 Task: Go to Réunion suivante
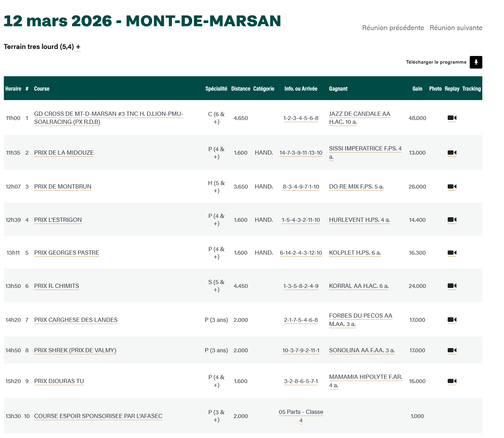click(x=456, y=28)
